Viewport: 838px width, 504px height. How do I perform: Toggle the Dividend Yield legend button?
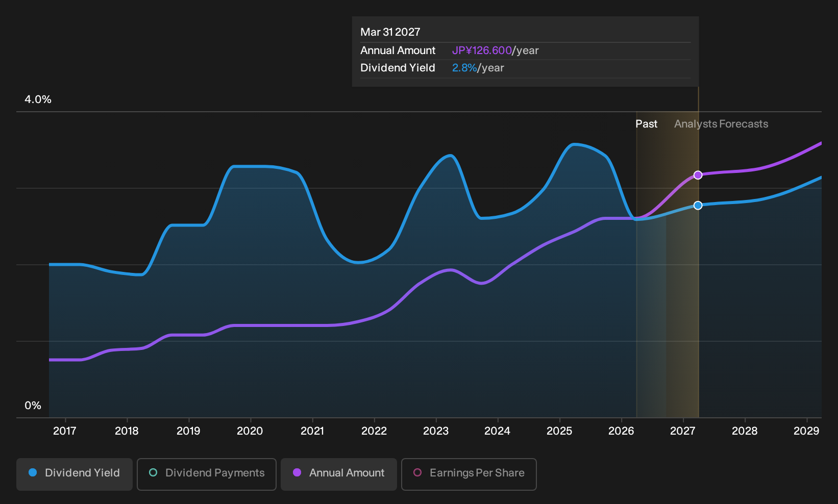(75, 474)
